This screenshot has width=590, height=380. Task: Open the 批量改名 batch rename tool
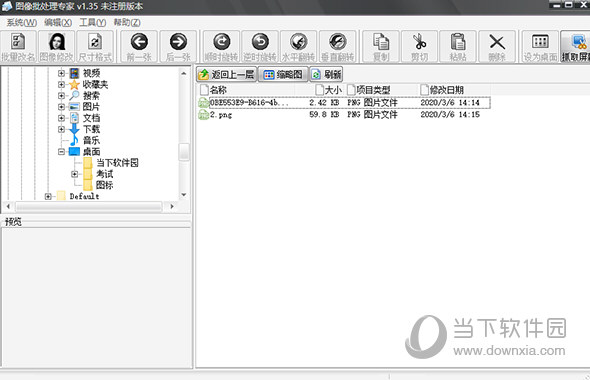pyautogui.click(x=18, y=46)
